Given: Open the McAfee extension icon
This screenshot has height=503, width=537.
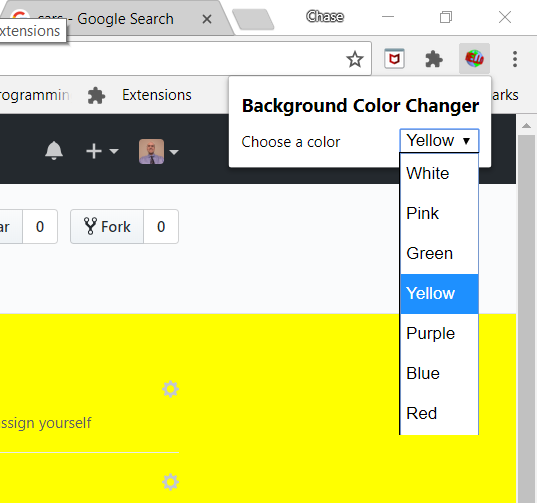Looking at the screenshot, I should pos(394,59).
